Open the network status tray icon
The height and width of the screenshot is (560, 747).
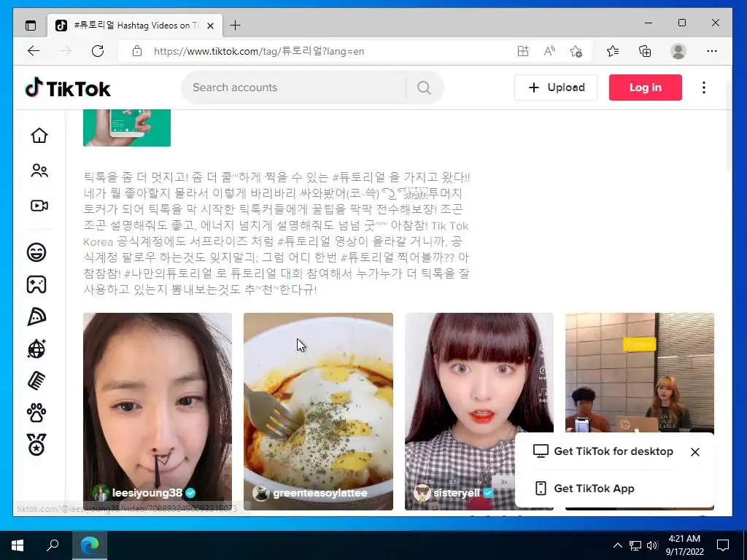point(635,545)
